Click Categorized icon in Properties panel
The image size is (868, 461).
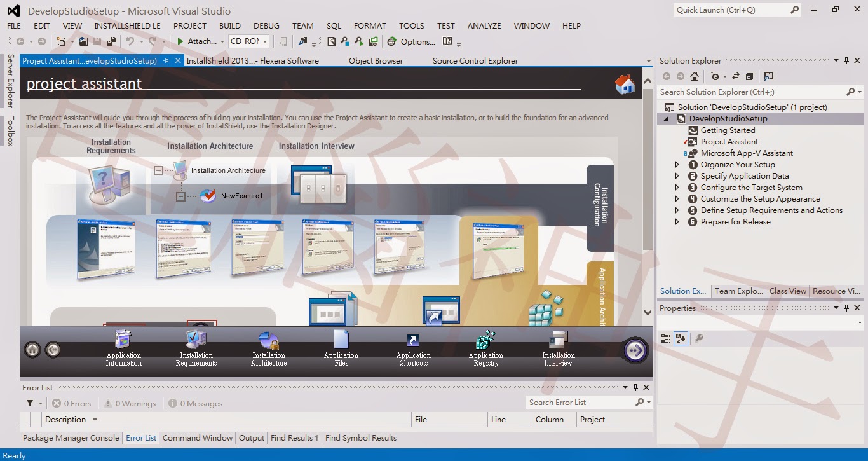(666, 338)
